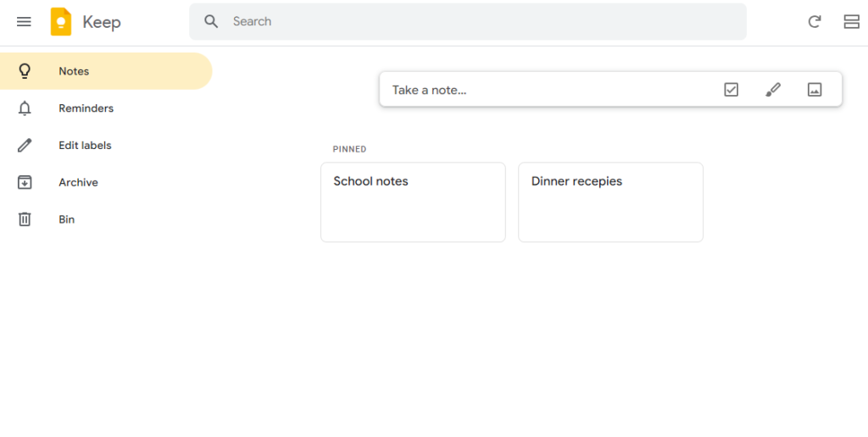Open the School notes note
Viewport: 868px width, 437px height.
[413, 202]
